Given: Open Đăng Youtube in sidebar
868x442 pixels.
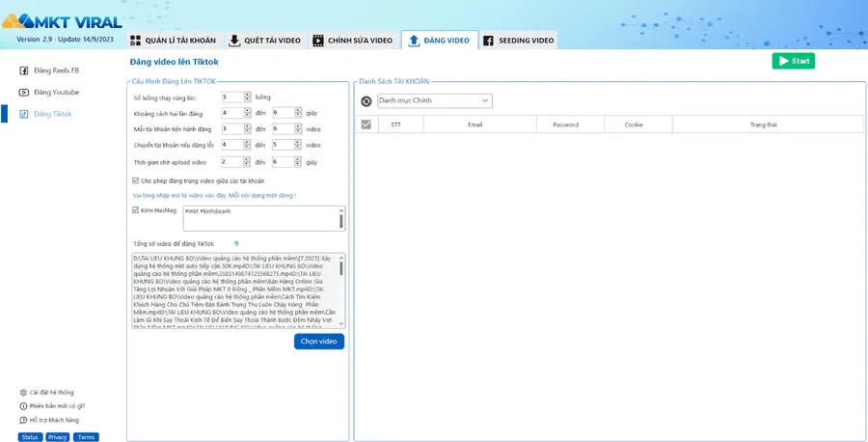Looking at the screenshot, I should tap(57, 92).
